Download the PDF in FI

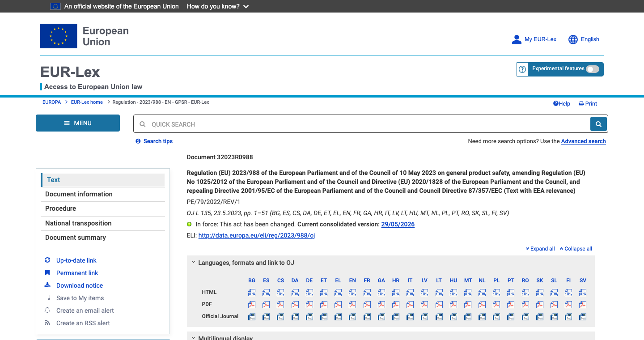click(x=568, y=305)
